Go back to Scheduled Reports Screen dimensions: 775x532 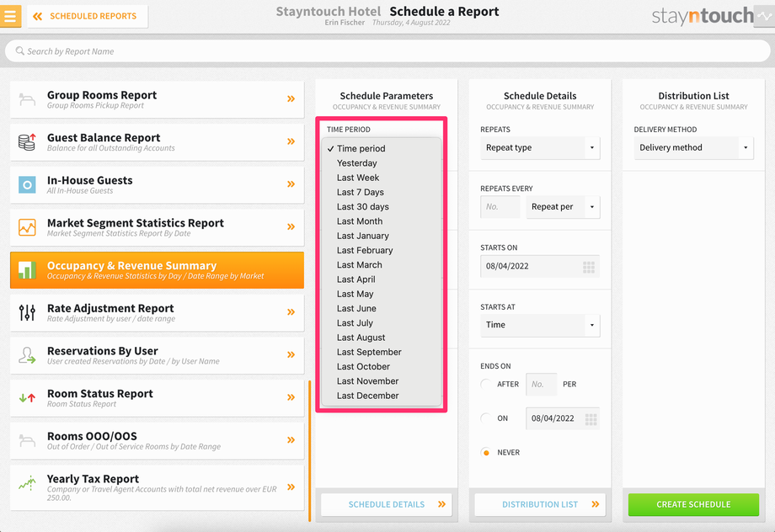87,16
